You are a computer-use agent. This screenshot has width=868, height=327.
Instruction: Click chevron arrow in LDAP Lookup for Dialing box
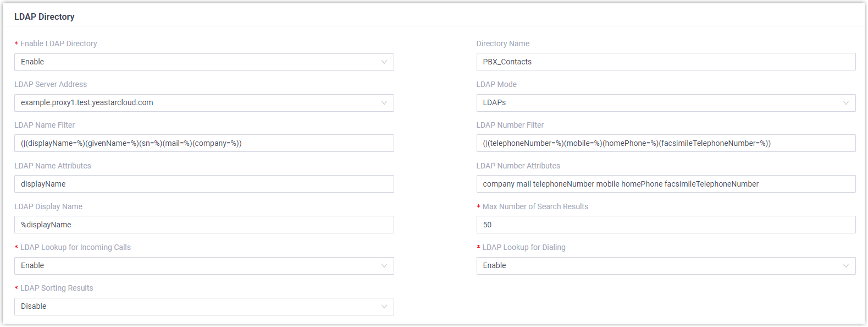click(x=846, y=266)
